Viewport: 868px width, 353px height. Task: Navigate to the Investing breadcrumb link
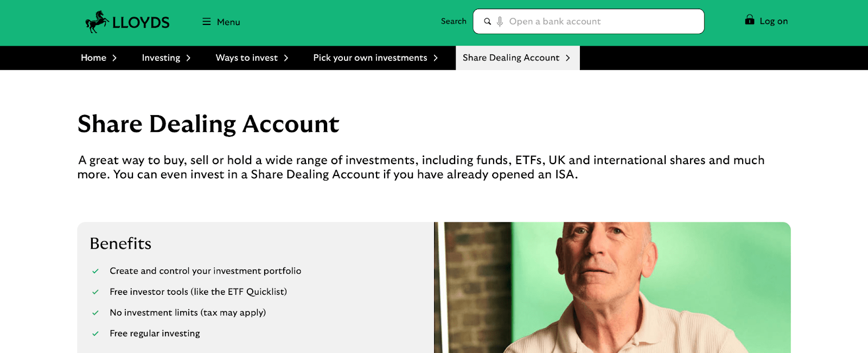coord(161,58)
